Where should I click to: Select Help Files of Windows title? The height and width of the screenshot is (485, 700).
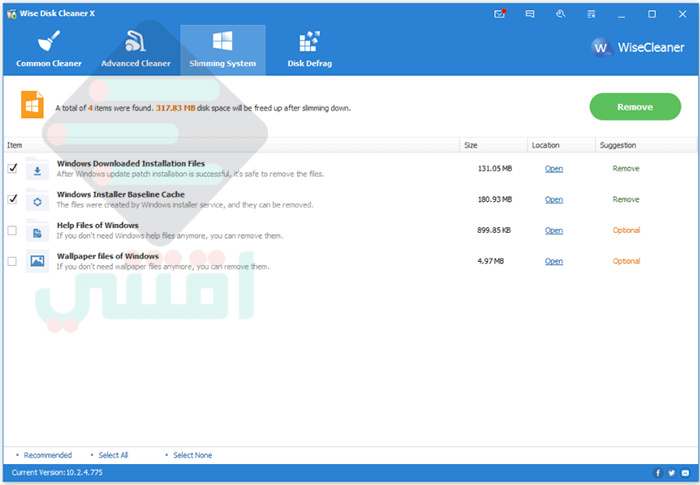(x=98, y=225)
